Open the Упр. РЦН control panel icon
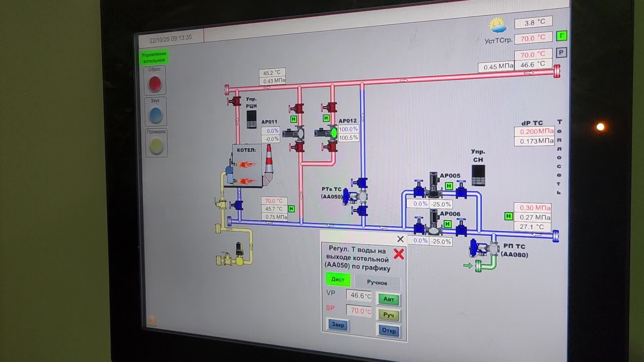 (252, 119)
